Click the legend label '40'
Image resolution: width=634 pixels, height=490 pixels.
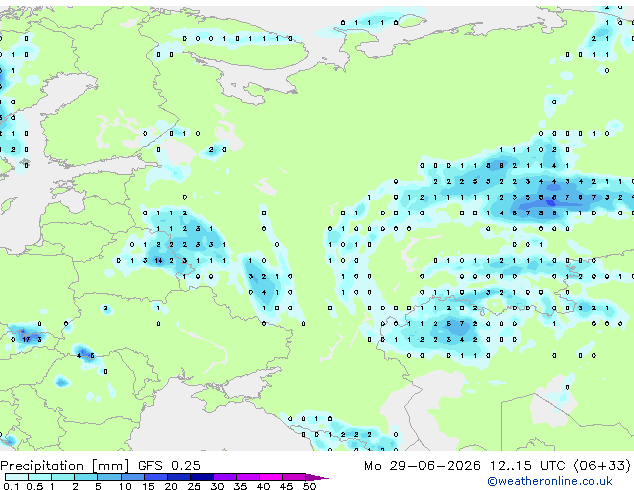[x=263, y=486]
